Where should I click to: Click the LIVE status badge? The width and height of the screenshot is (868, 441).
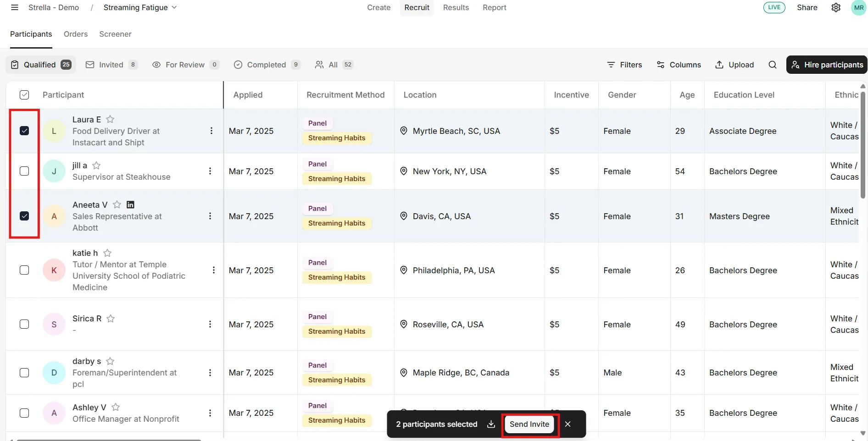(774, 7)
